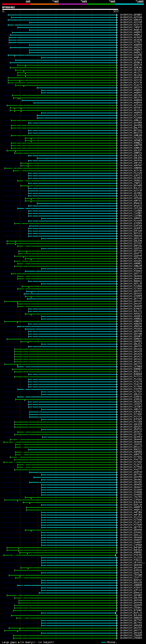This screenshot has width=146, height=644.
Task: Click hit label UniRef100_Q9SHR7
Action: point(131,337)
